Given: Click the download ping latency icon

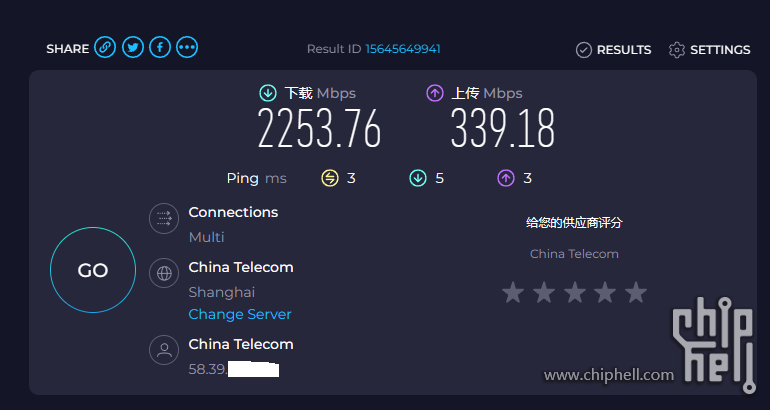Looking at the screenshot, I should [x=418, y=178].
